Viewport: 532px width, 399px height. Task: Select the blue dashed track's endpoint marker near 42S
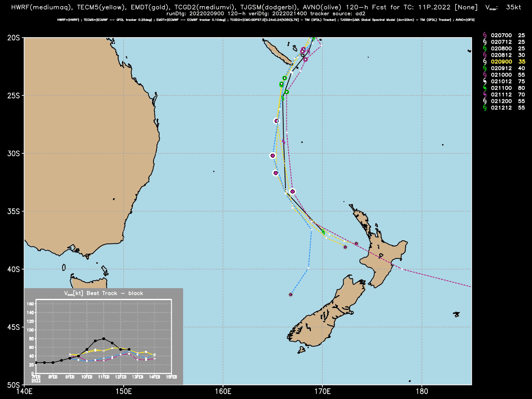pos(291,294)
